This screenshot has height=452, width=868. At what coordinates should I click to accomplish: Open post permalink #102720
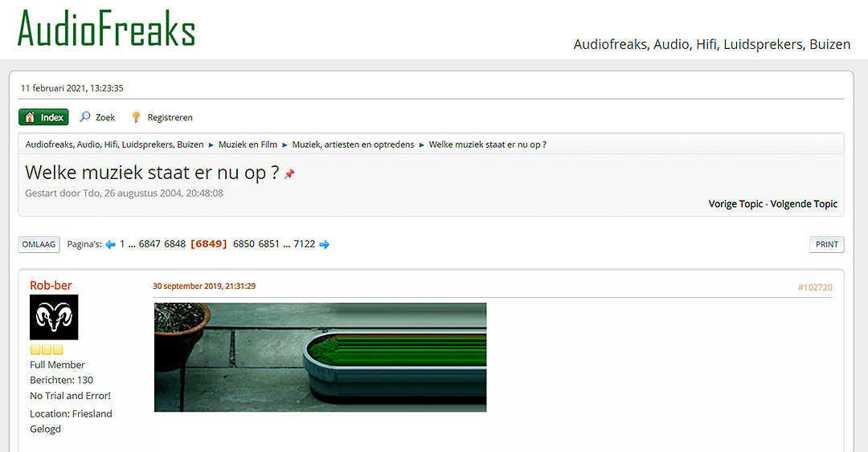[x=815, y=287]
